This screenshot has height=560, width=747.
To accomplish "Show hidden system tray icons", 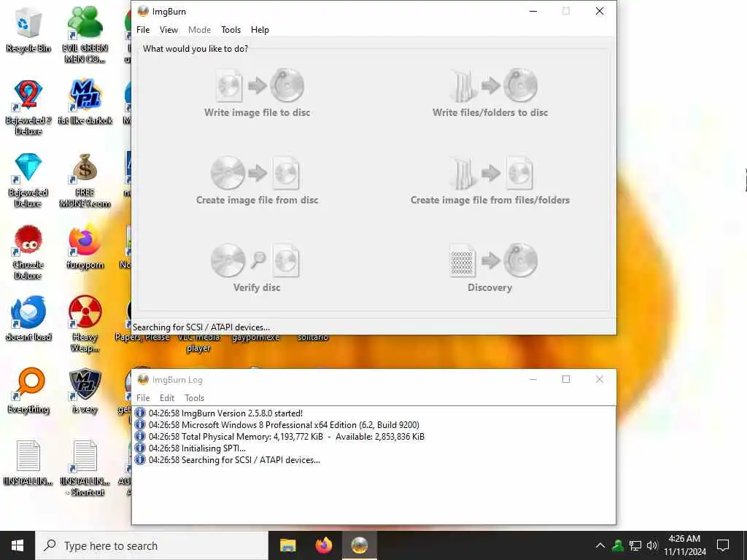I will pyautogui.click(x=600, y=545).
